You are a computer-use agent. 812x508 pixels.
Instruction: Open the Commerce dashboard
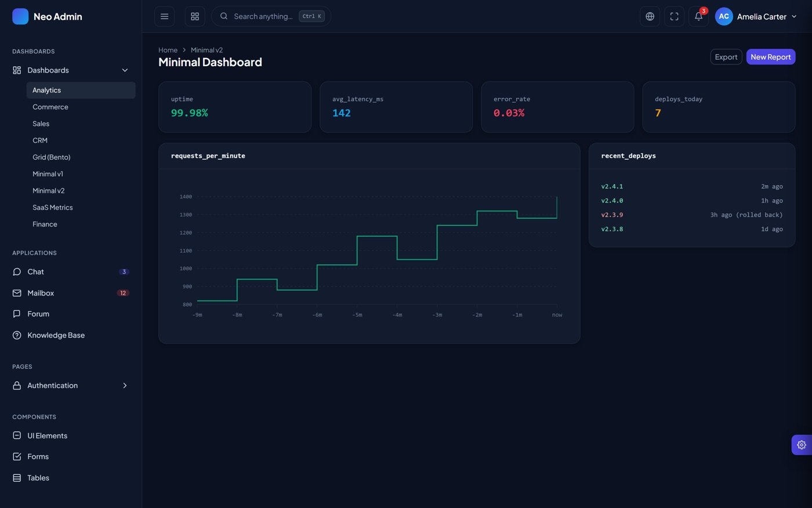[81, 107]
